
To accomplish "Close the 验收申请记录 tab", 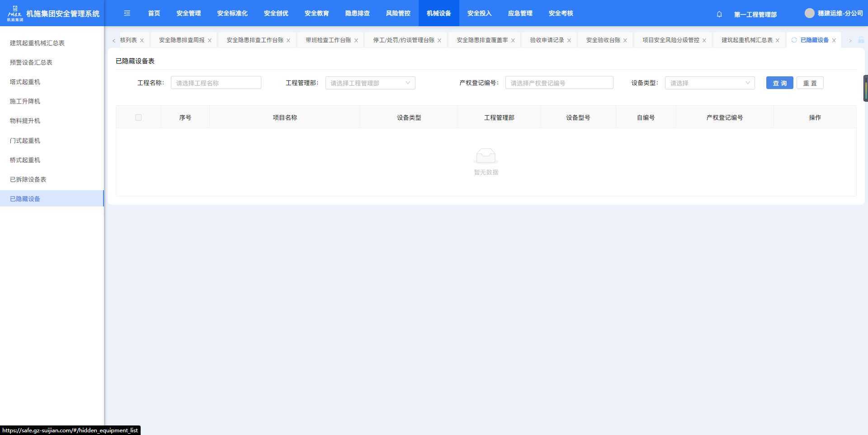I will pyautogui.click(x=569, y=41).
